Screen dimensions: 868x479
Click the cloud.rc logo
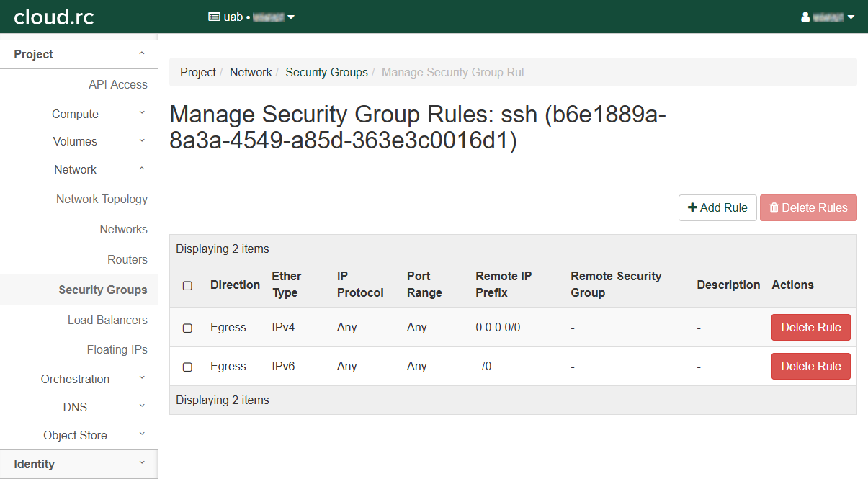[54, 17]
